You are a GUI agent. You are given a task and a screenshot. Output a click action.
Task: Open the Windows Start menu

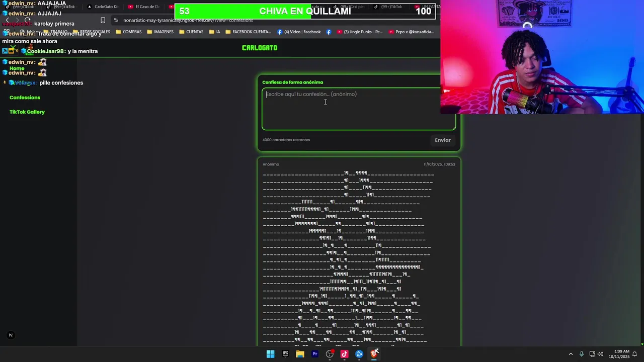270,354
